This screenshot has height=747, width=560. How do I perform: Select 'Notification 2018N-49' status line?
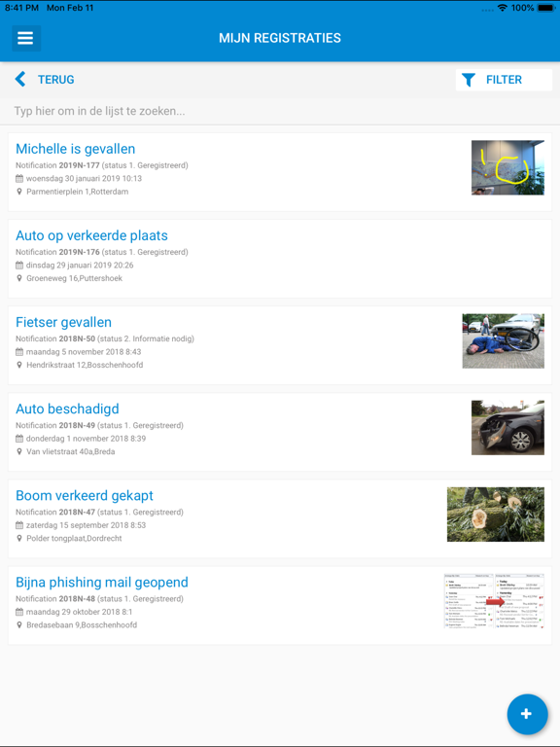click(x=99, y=425)
